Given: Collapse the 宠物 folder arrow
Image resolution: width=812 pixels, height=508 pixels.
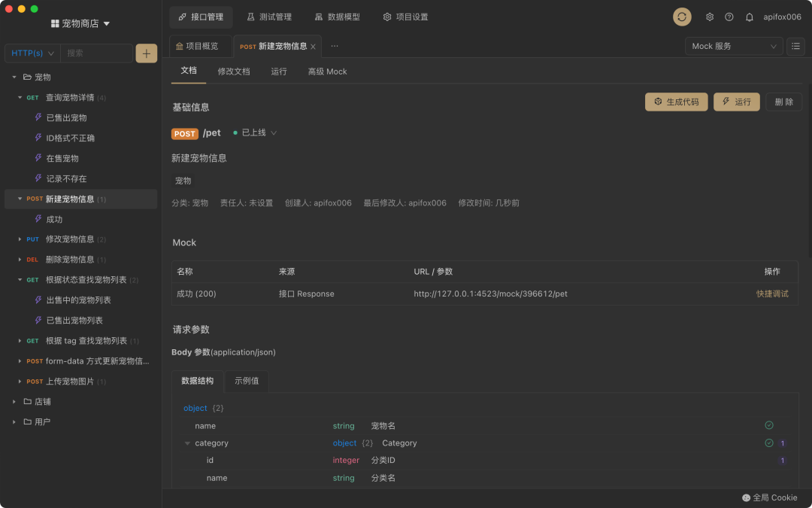Looking at the screenshot, I should pos(14,78).
